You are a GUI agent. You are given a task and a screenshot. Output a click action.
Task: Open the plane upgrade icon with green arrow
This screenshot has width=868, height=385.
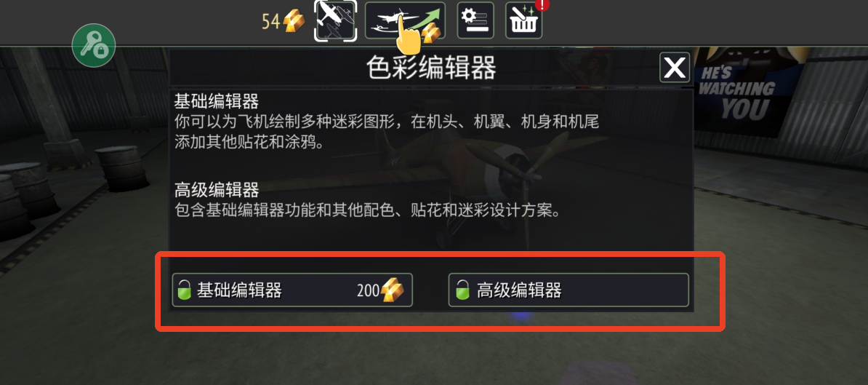coord(405,20)
